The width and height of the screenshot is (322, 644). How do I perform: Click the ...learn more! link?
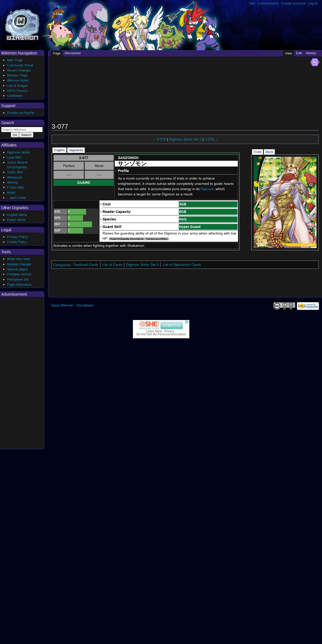pyautogui.click(x=17, y=198)
